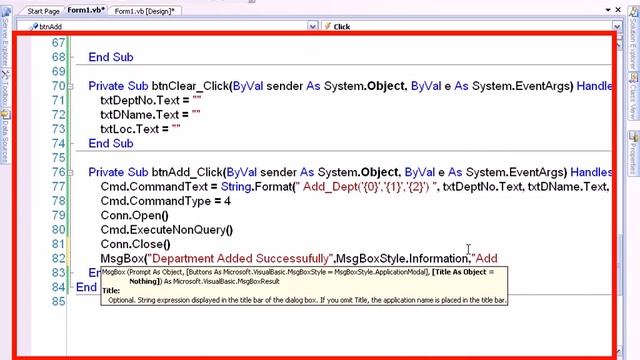640x360 pixels.
Task: Collapse the btnClear_Click sub at line 70
Action: pyautogui.click(x=70, y=86)
